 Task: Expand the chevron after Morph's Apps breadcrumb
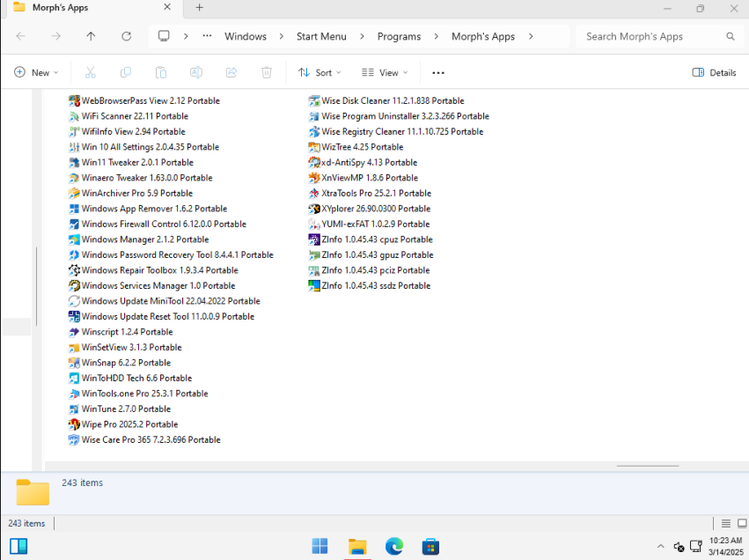[531, 36]
